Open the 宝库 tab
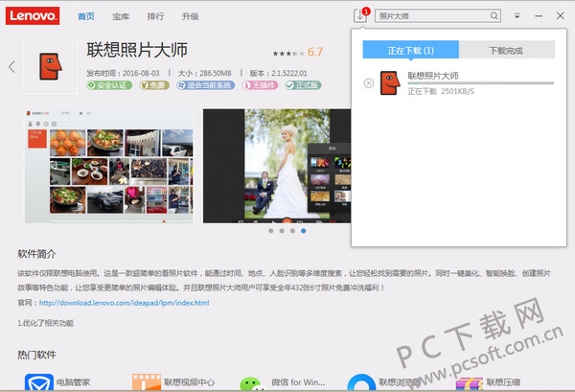Image resolution: width=575 pixels, height=392 pixels. click(121, 16)
